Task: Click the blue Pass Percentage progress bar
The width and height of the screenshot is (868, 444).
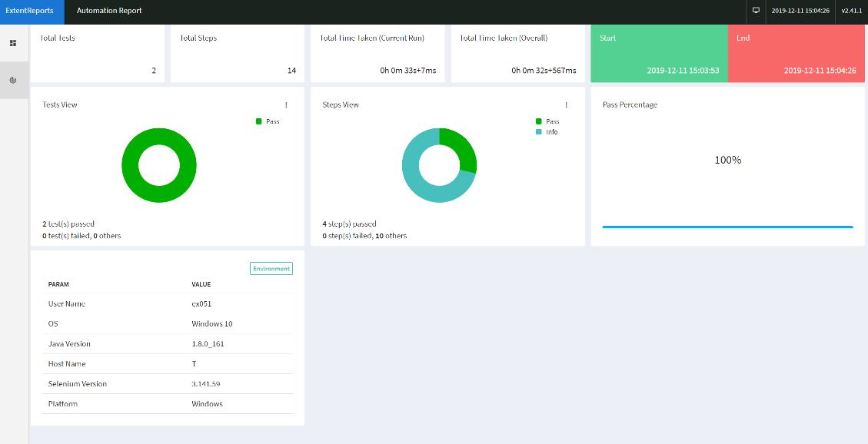Action: [x=727, y=227]
